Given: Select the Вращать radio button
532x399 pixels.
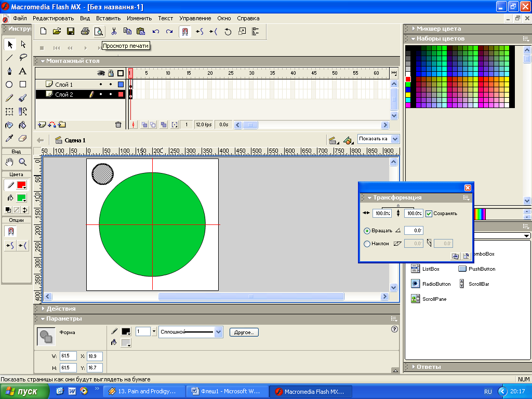Looking at the screenshot, I should click(367, 231).
